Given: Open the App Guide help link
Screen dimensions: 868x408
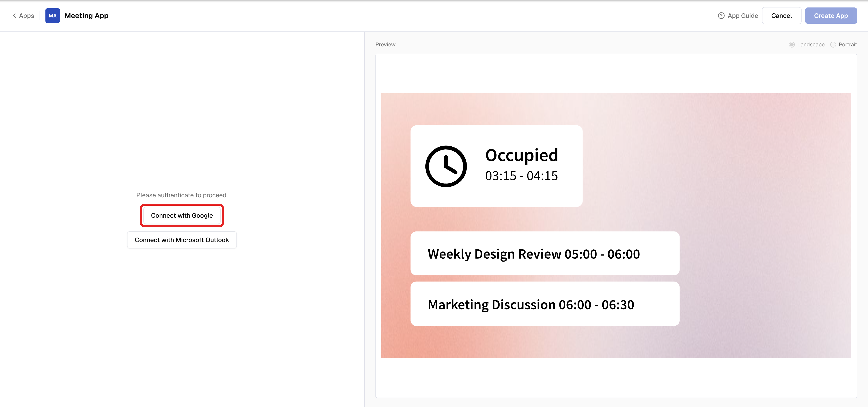Looking at the screenshot, I should [x=738, y=16].
